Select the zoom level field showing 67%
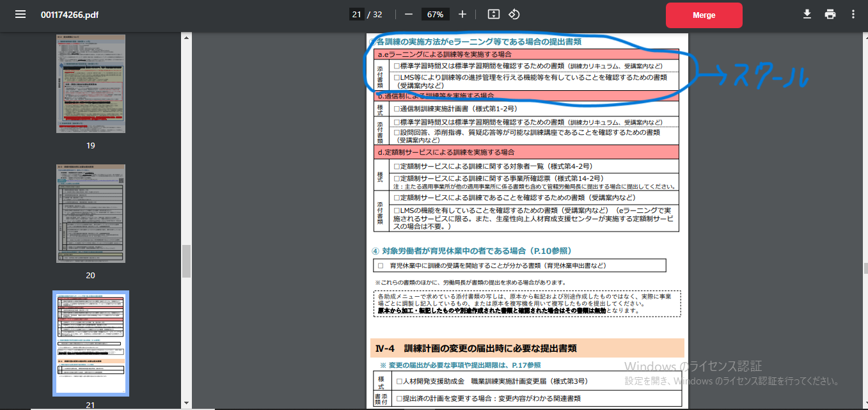This screenshot has height=410, width=868. pos(436,14)
